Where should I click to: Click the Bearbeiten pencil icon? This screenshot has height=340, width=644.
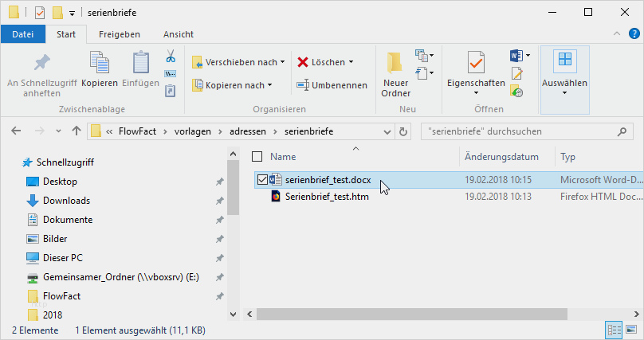pyautogui.click(x=516, y=73)
